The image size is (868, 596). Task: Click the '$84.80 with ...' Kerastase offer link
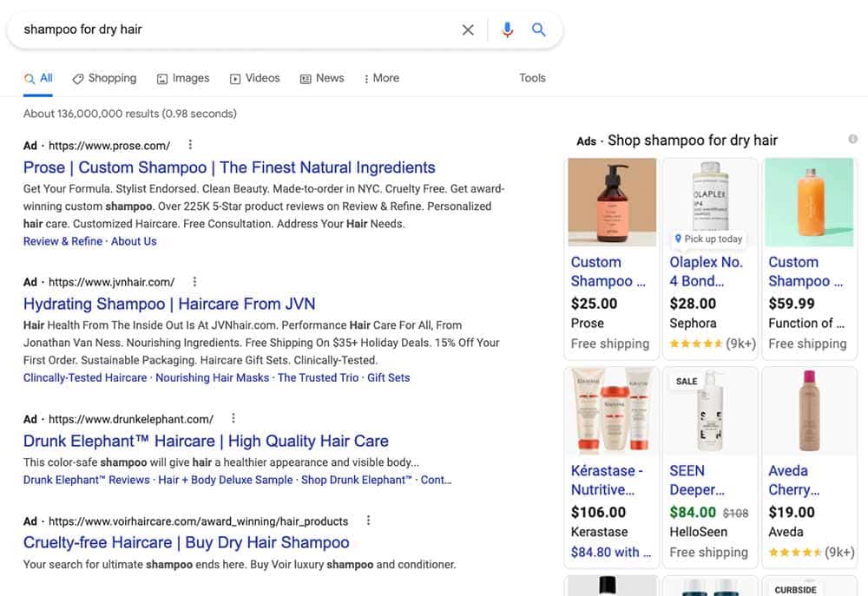tap(610, 553)
